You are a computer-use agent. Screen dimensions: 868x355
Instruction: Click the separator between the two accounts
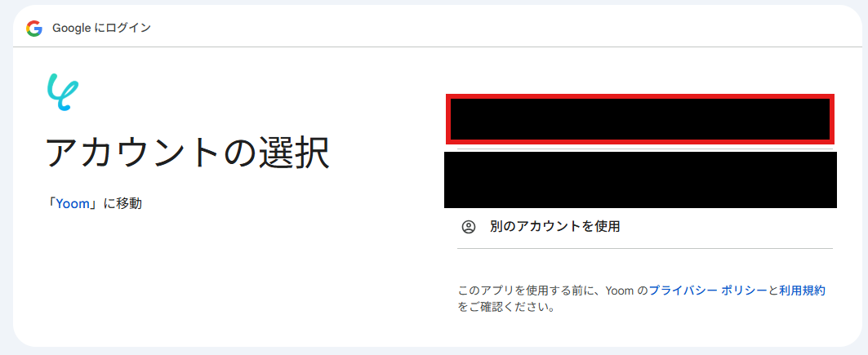click(645, 149)
